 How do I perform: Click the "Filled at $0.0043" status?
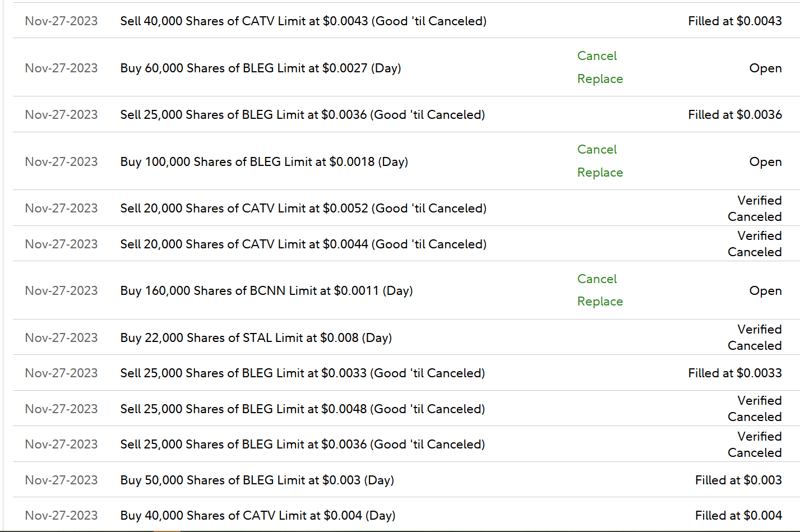click(x=734, y=21)
